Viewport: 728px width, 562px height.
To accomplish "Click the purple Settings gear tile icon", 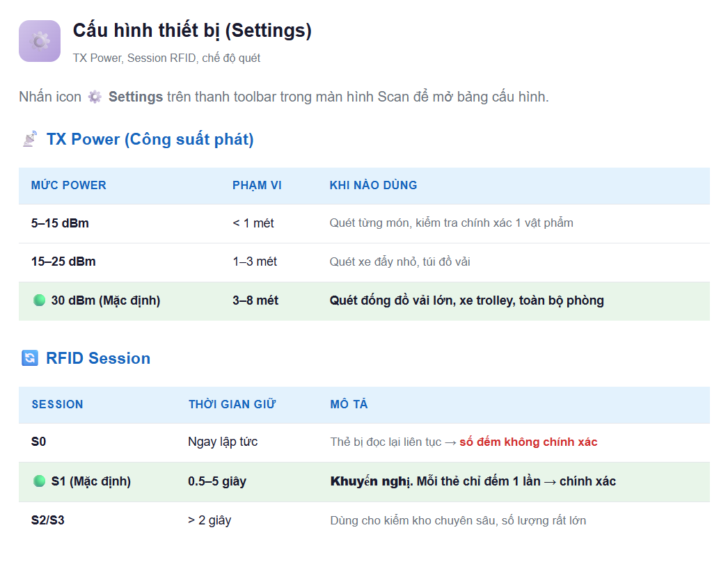I will 40,41.
